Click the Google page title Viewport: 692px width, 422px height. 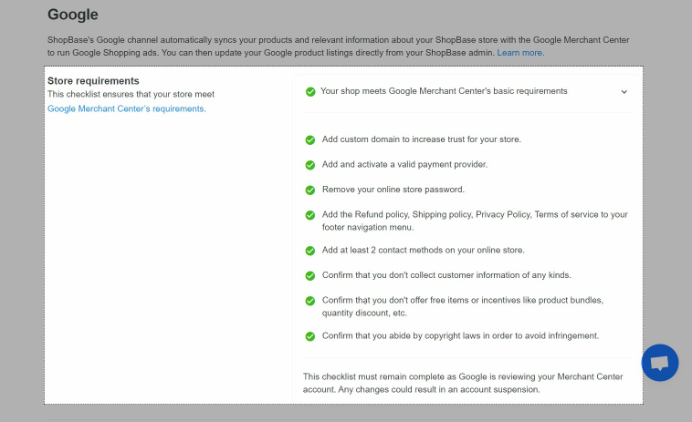pyautogui.click(x=73, y=15)
